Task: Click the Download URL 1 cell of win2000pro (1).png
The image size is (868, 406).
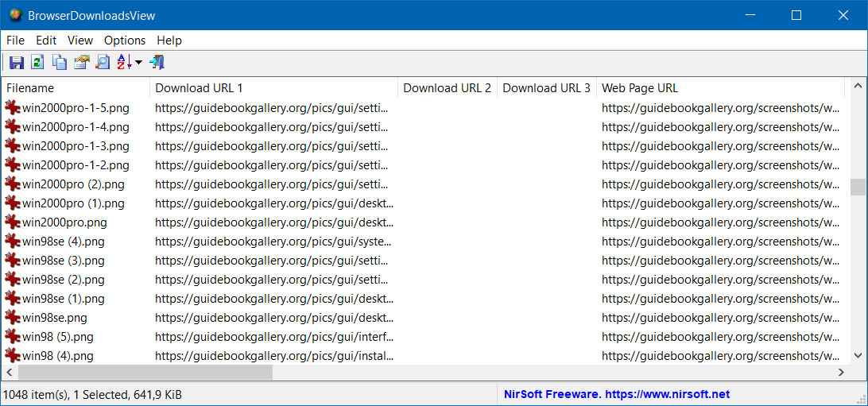Action: click(x=274, y=203)
